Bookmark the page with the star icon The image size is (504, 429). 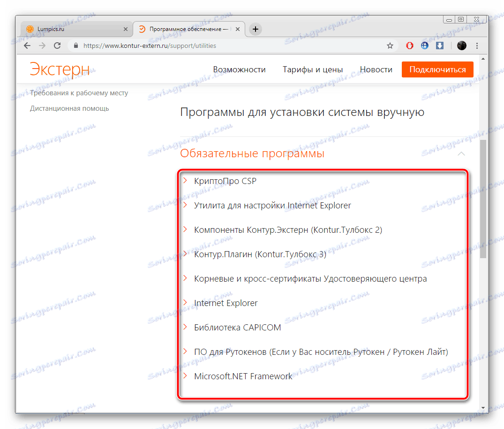coord(390,46)
